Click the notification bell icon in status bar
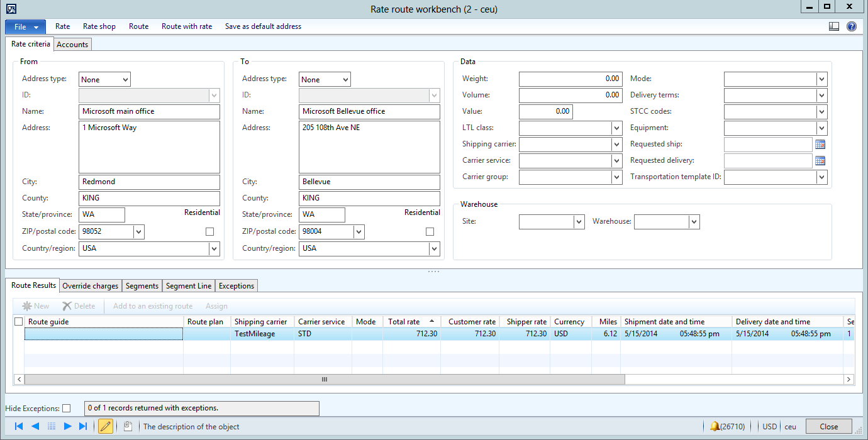The width and height of the screenshot is (868, 440). pyautogui.click(x=715, y=426)
